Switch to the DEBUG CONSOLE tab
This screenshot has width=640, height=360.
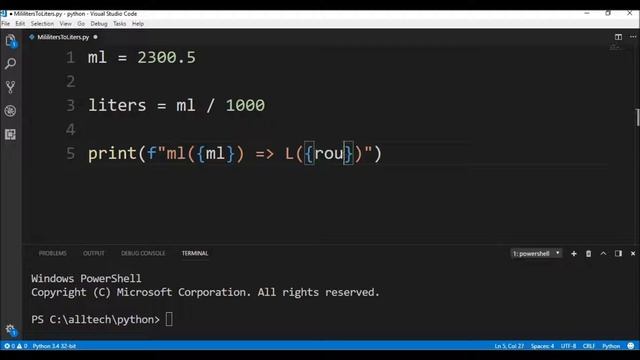pyautogui.click(x=143, y=253)
